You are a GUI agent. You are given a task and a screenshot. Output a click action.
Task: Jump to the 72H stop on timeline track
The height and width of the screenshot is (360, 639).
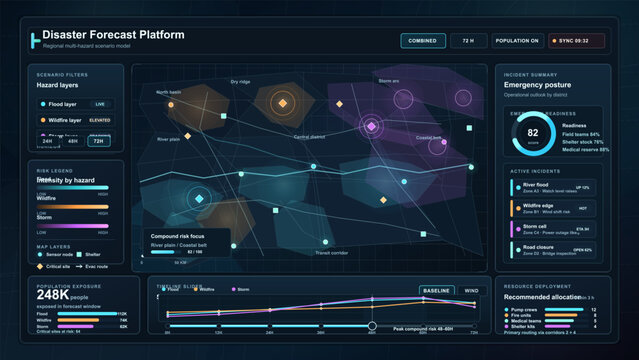pyautogui.click(x=474, y=326)
